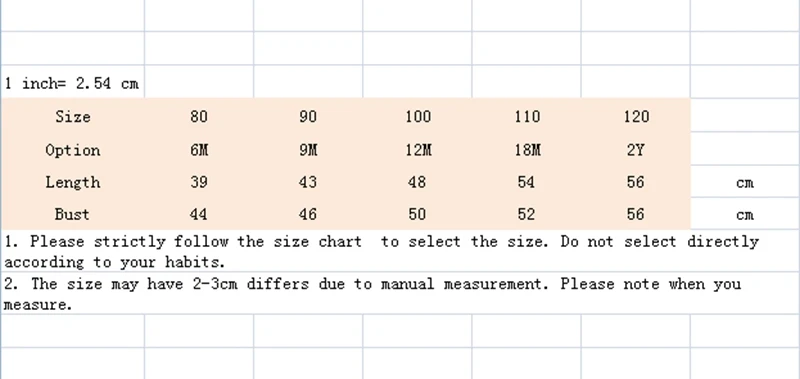800x379 pixels.
Task: Click note 1 about following size chart
Action: point(382,251)
